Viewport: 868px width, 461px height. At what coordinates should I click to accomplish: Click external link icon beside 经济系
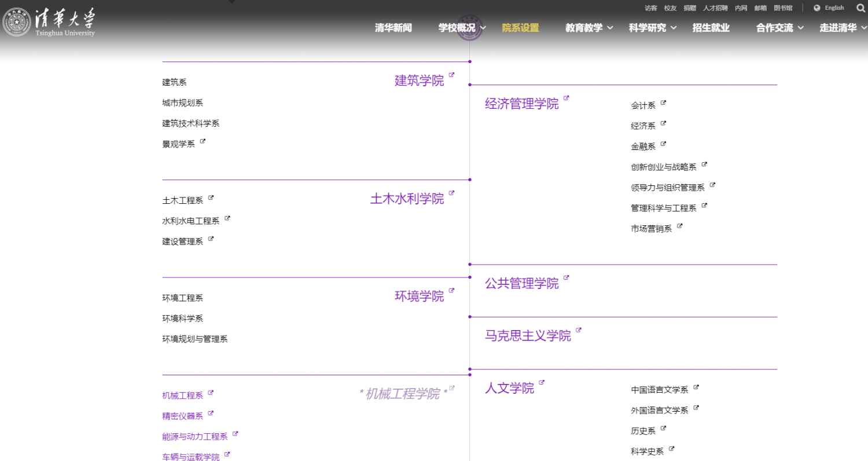[x=663, y=123]
